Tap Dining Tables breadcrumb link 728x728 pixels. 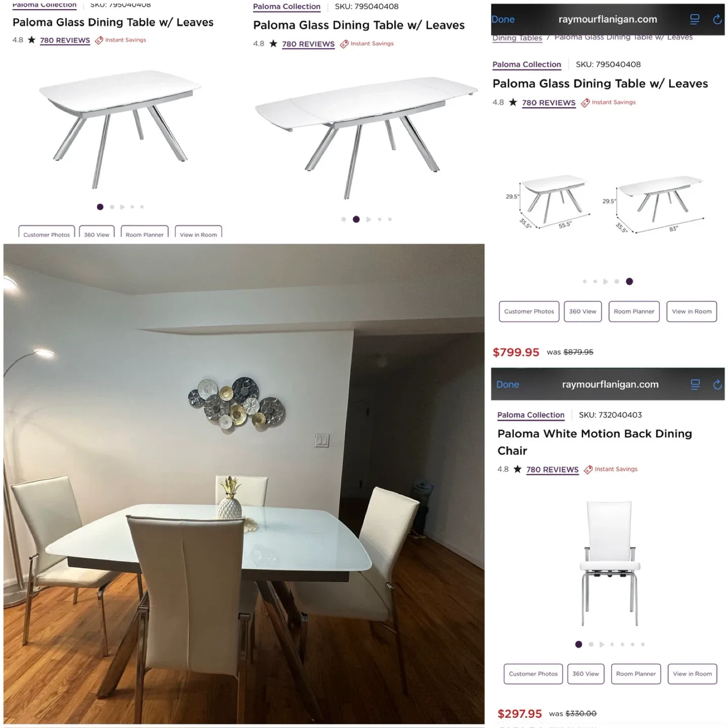point(517,38)
